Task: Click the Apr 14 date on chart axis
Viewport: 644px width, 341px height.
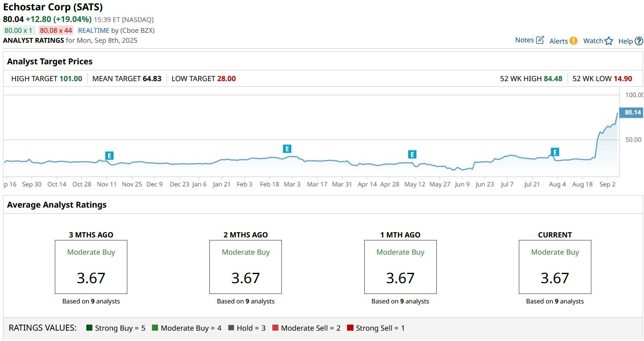Action: click(367, 184)
